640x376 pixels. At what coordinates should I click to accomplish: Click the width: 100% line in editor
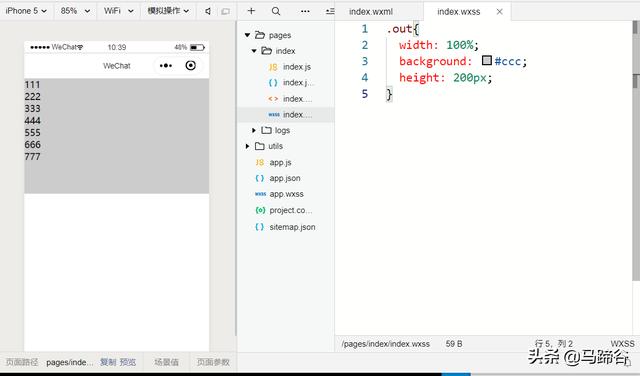pyautogui.click(x=438, y=45)
